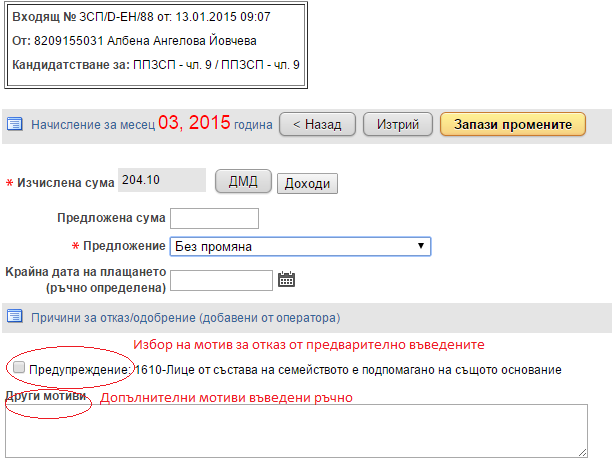The height and width of the screenshot is (468, 612).
Task: Click the list icon beside 'Начисление за месец'
Action: (15, 124)
